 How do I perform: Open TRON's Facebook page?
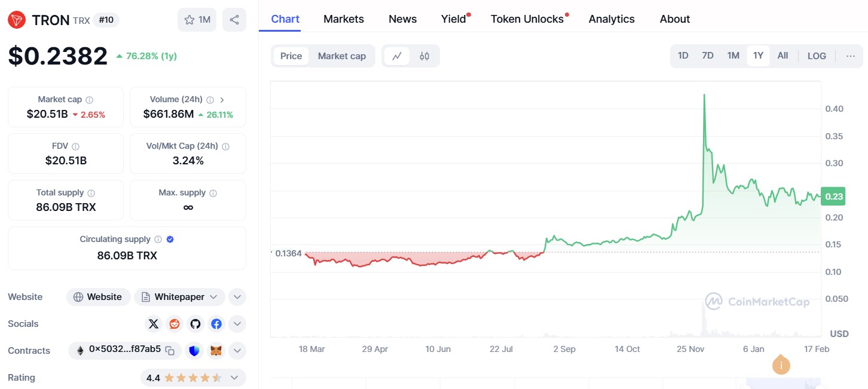[x=216, y=323]
